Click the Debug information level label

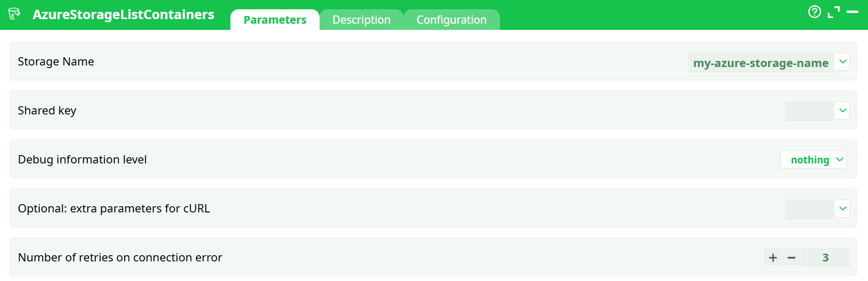click(x=82, y=159)
